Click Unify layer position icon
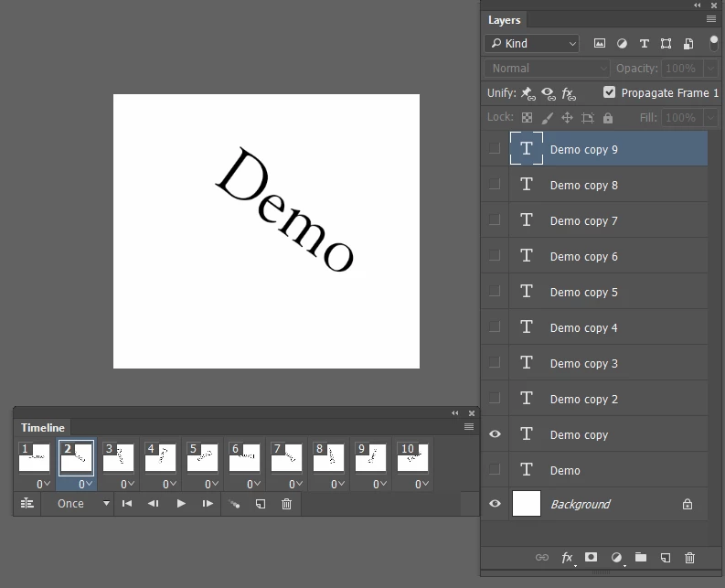725x588 pixels. coord(528,93)
